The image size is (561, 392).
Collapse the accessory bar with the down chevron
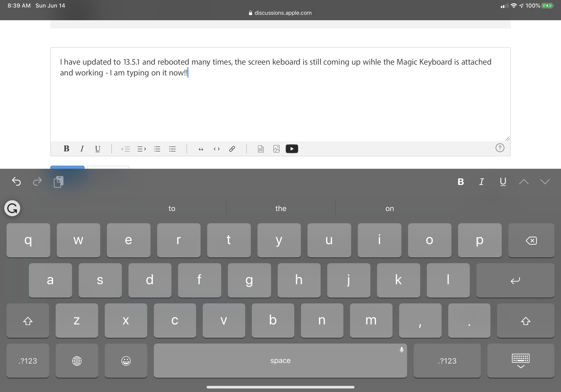545,182
